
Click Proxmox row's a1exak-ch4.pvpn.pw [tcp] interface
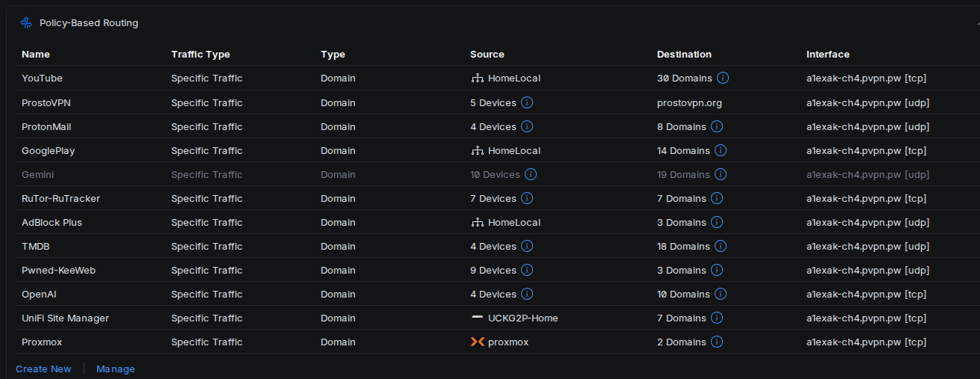[x=866, y=342]
